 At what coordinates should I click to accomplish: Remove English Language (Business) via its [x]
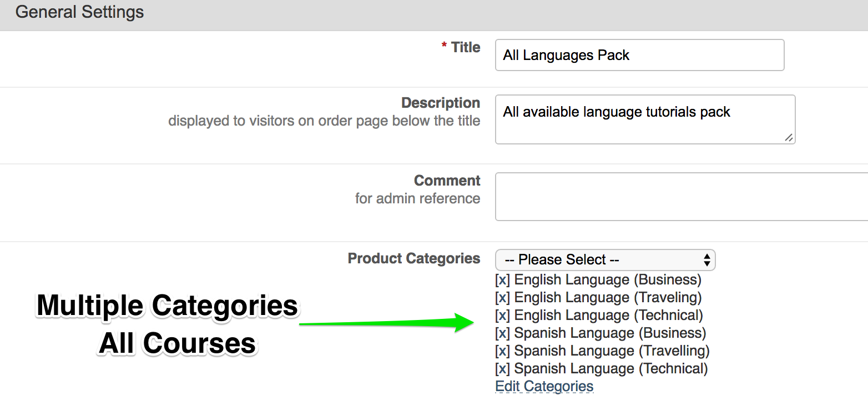(502, 280)
